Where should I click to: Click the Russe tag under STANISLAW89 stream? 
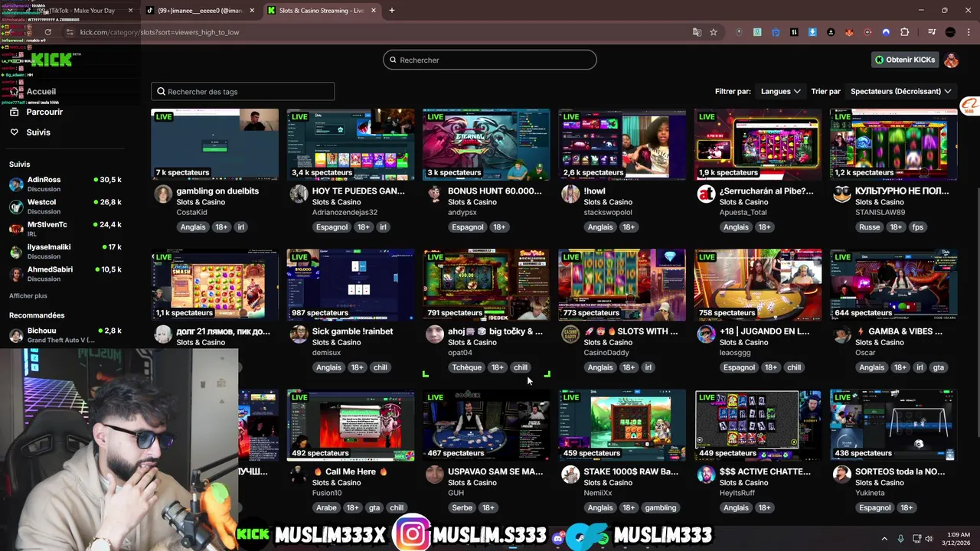click(x=870, y=227)
